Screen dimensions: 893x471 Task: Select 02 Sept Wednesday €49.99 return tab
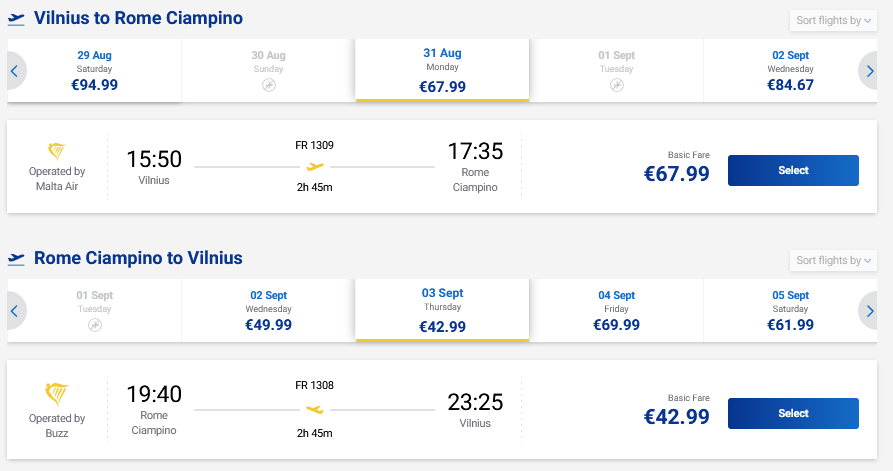coord(268,311)
